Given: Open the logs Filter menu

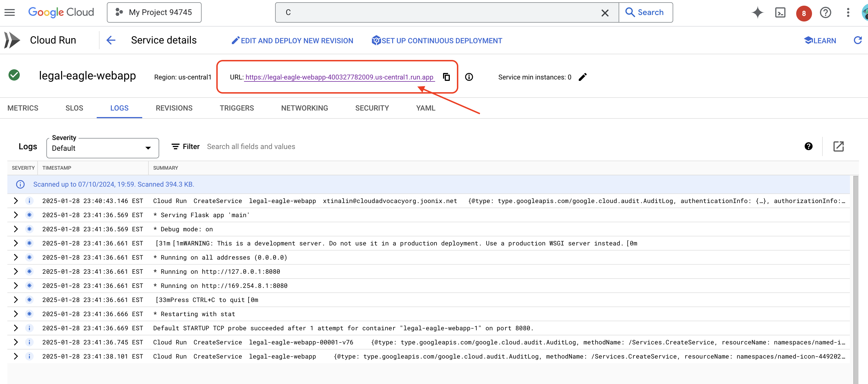Looking at the screenshot, I should coord(185,146).
